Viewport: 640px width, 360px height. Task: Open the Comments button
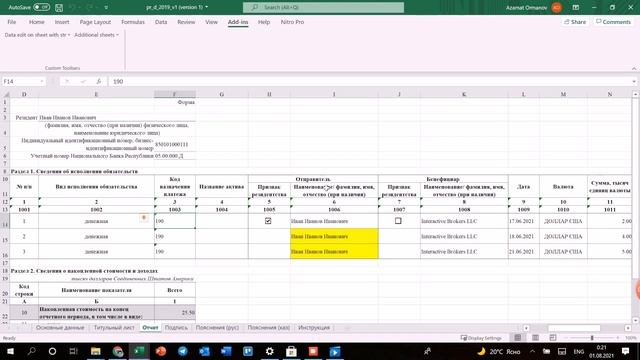coord(613,22)
